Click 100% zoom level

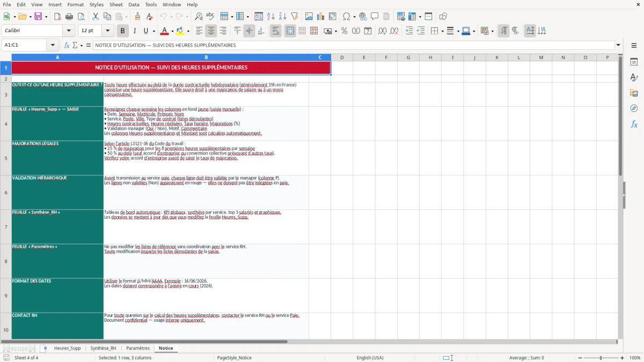(635, 358)
